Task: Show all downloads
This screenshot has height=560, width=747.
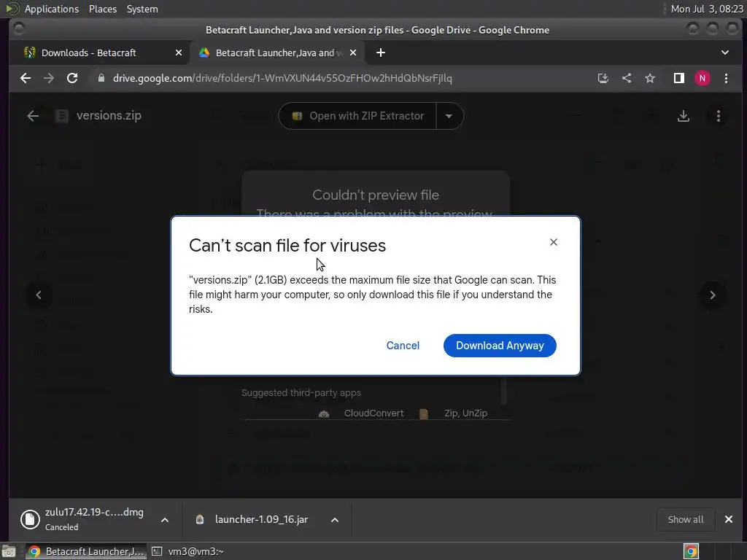Action: click(x=686, y=520)
